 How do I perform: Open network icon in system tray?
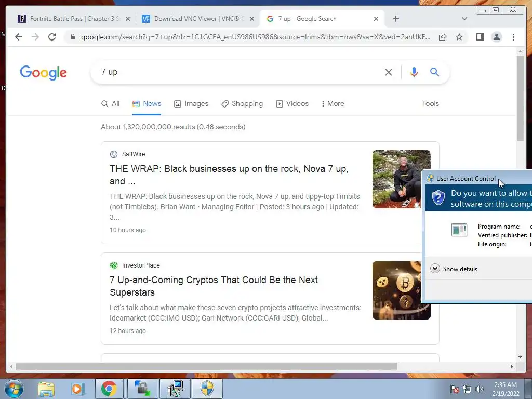point(467,389)
